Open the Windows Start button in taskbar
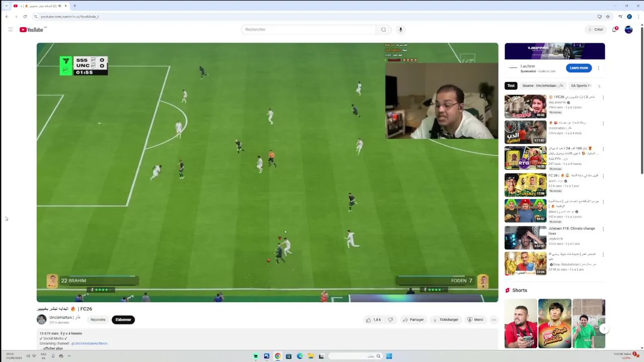The image size is (644, 362). coord(389,356)
